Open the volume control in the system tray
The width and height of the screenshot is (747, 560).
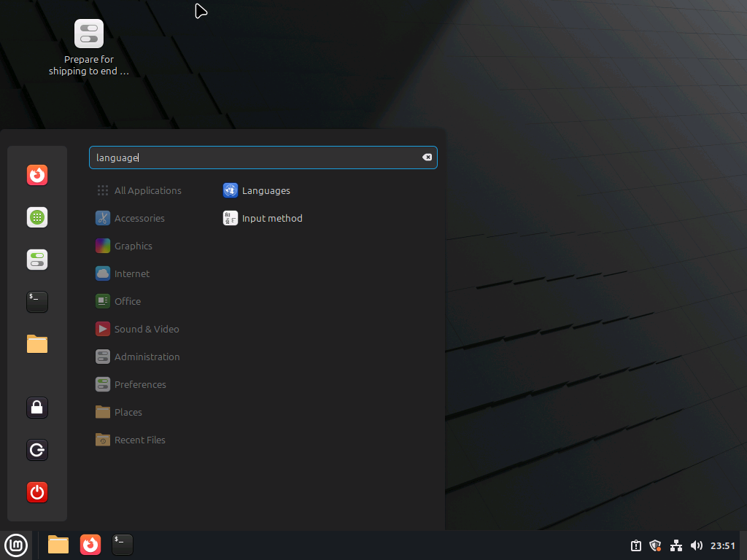coord(696,545)
